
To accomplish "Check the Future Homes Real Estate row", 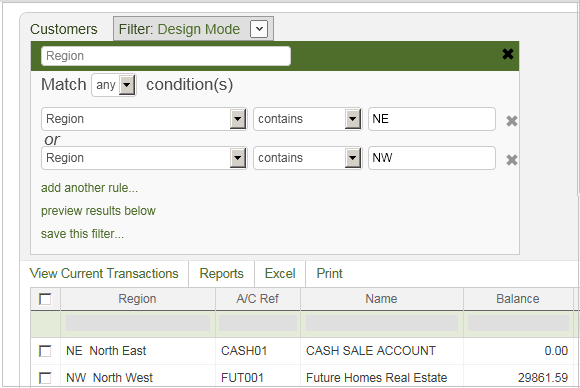I will click(45, 378).
